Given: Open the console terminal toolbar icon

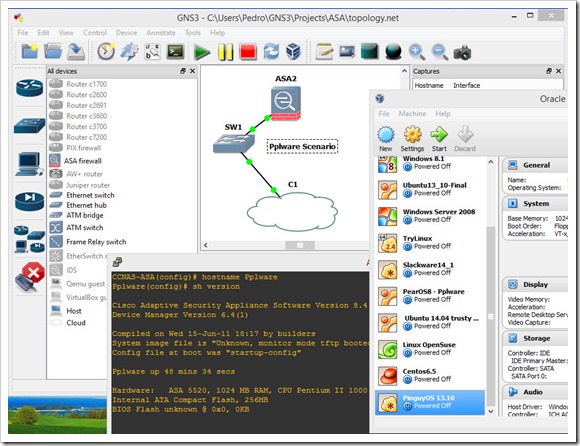Looking at the screenshot, I should (175, 52).
